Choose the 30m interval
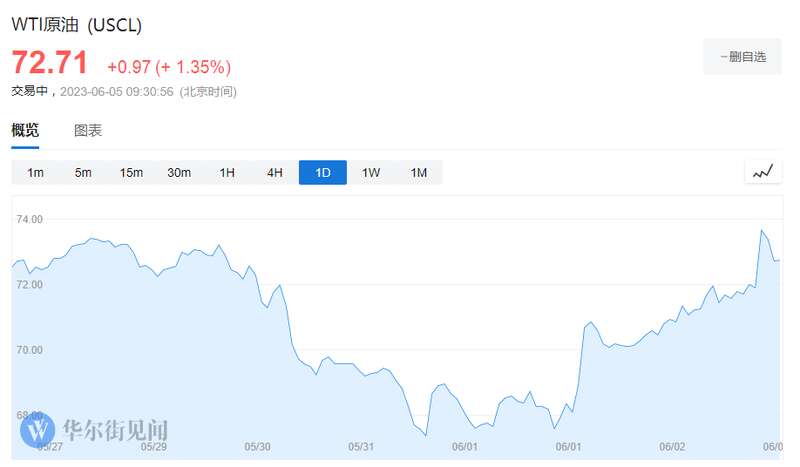 click(179, 173)
